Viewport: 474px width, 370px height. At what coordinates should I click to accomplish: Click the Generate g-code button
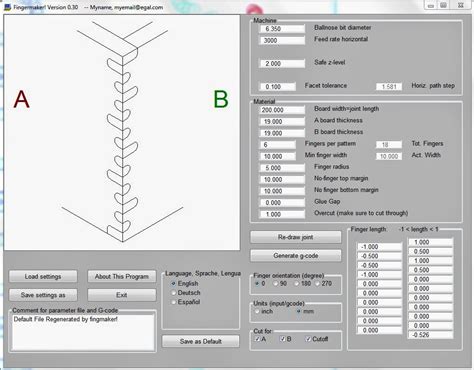click(296, 256)
